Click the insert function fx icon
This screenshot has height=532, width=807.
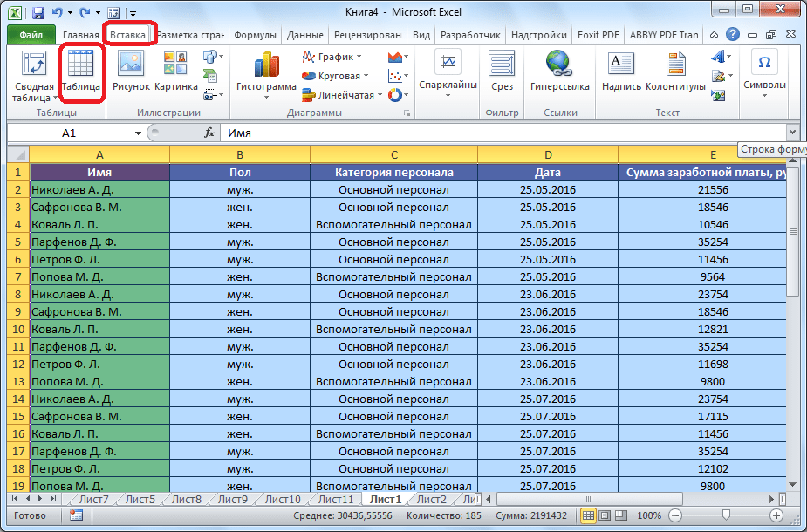click(209, 133)
